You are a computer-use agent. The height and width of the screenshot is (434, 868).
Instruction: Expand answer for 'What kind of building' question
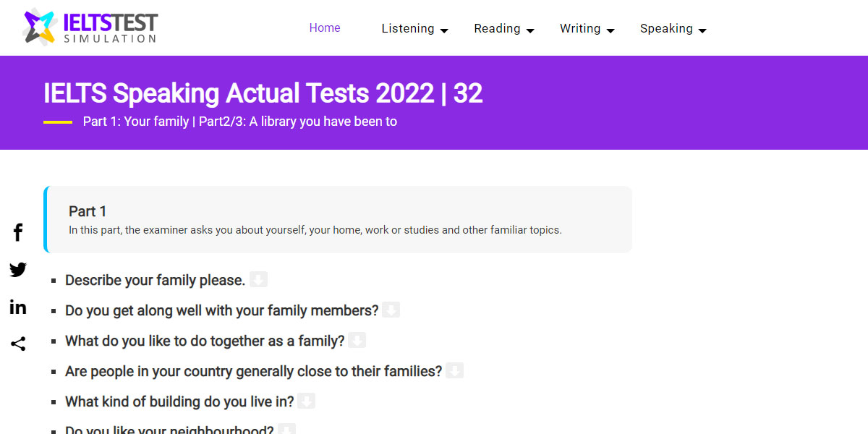[x=307, y=401]
